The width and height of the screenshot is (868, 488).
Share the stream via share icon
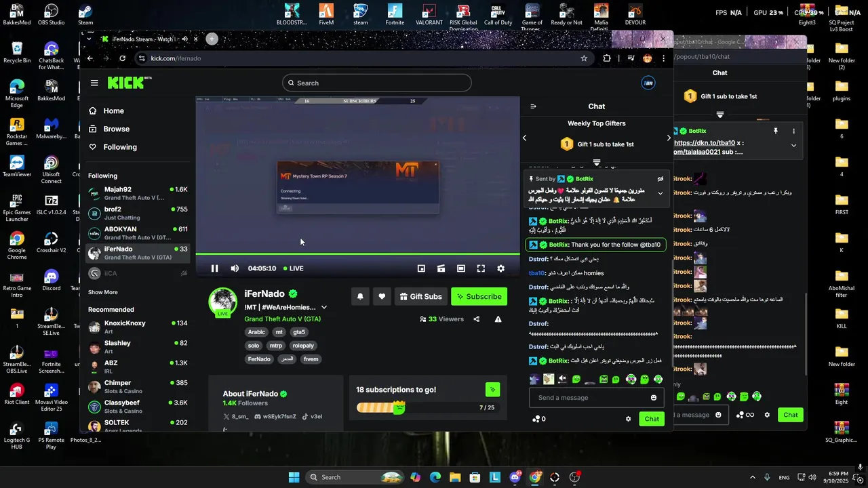click(x=477, y=319)
